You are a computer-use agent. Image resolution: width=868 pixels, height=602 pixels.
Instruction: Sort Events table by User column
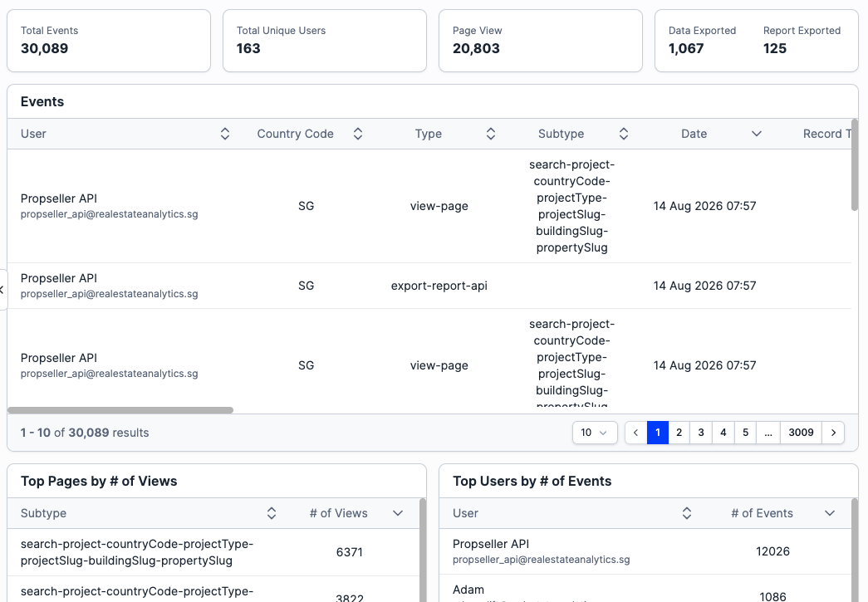pos(225,134)
